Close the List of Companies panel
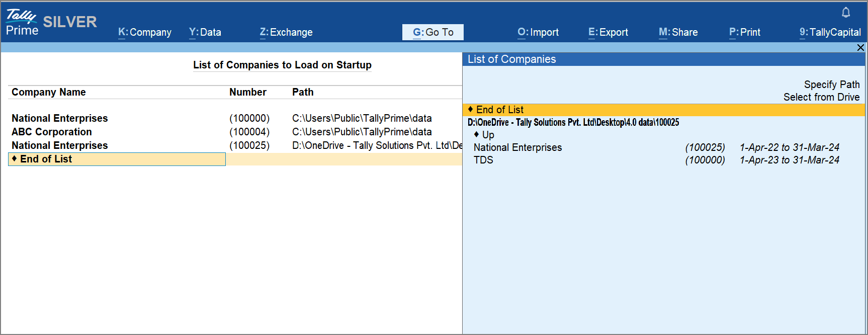This screenshot has width=868, height=335. [860, 47]
